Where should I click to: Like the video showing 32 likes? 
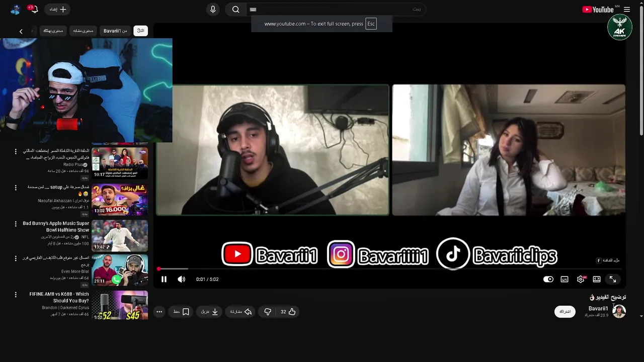288,312
